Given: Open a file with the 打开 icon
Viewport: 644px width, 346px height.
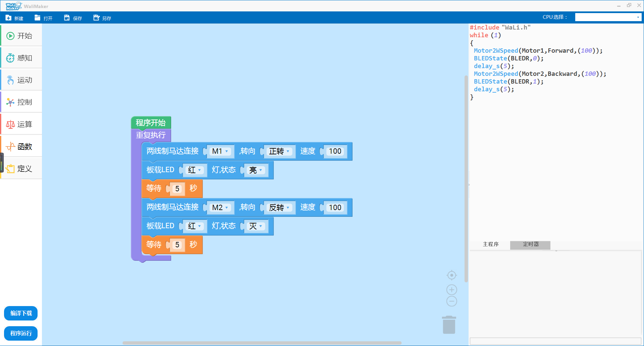Looking at the screenshot, I should tap(38, 18).
